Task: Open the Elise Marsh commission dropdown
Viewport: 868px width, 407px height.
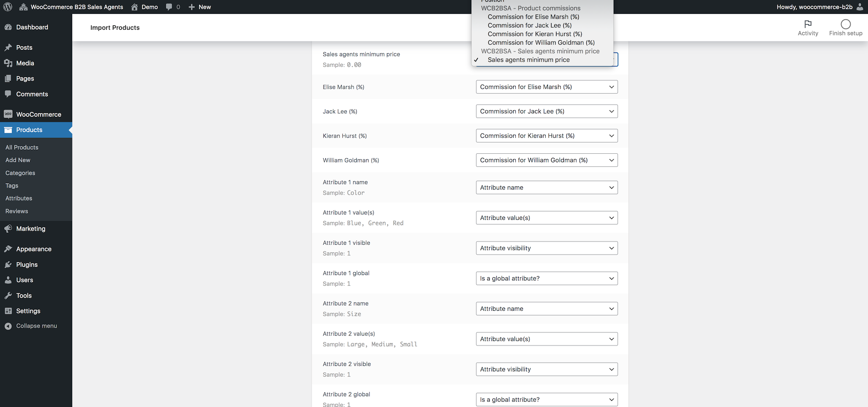Action: click(x=547, y=87)
